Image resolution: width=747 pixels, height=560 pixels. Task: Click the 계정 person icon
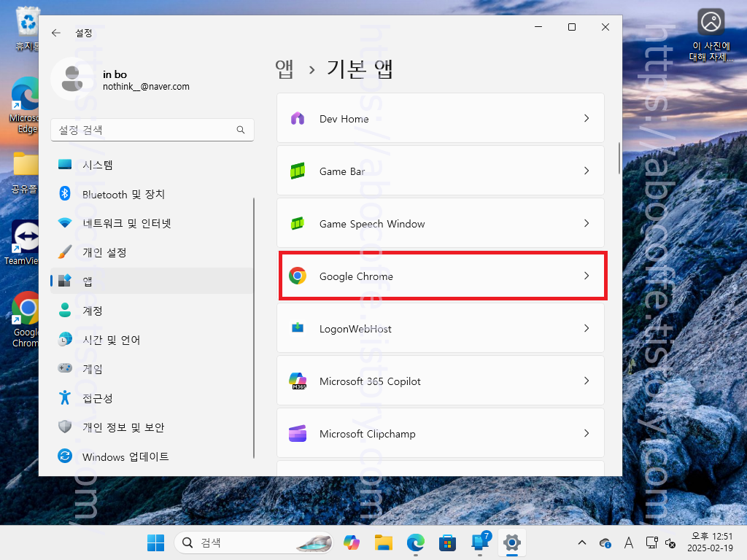point(65,310)
